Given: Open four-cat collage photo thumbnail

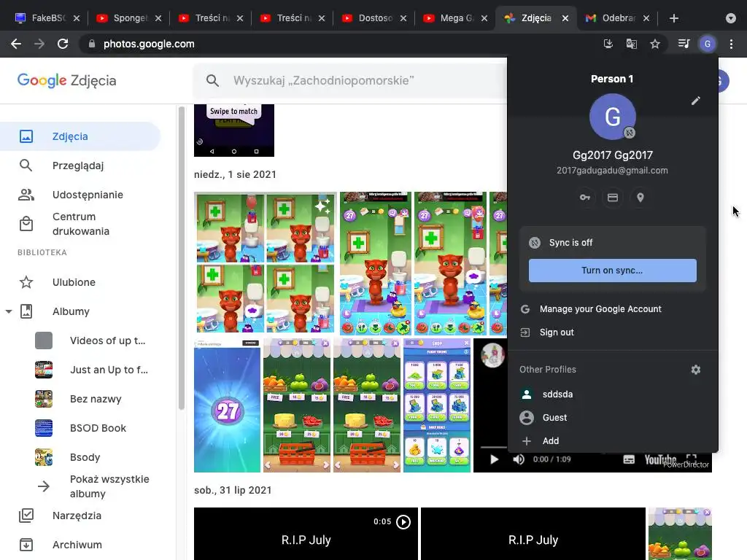Looking at the screenshot, I should [x=266, y=262].
